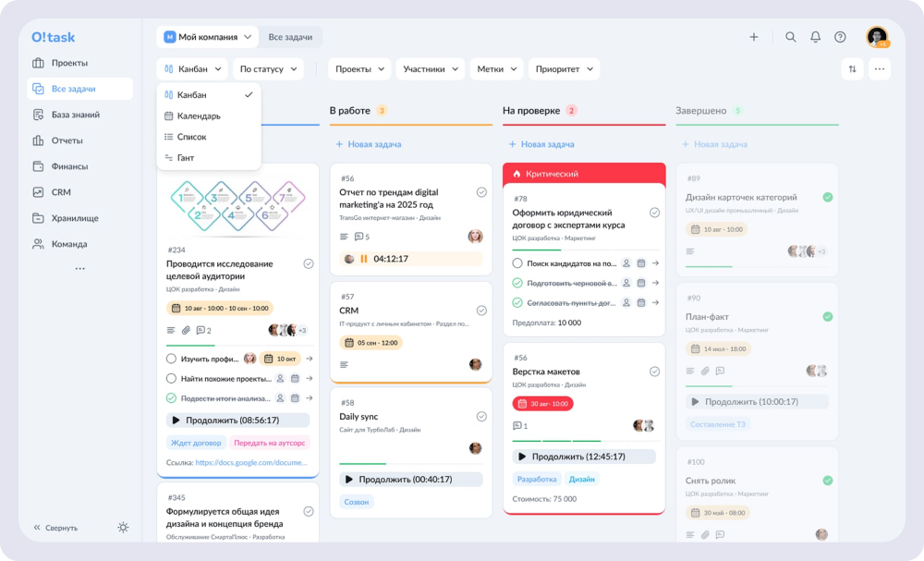Open Проекты filter dropdown
Viewport: 924px width, 561px height.
click(359, 69)
